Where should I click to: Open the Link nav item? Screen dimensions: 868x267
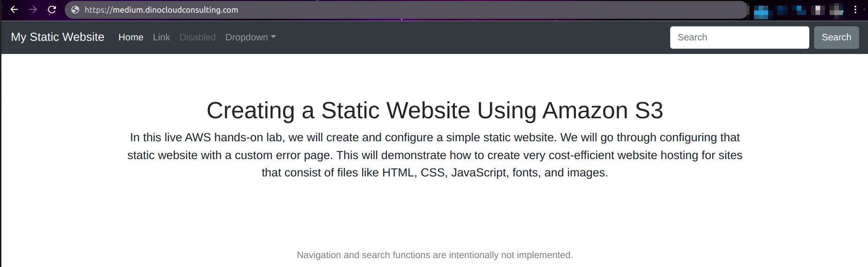pyautogui.click(x=161, y=37)
